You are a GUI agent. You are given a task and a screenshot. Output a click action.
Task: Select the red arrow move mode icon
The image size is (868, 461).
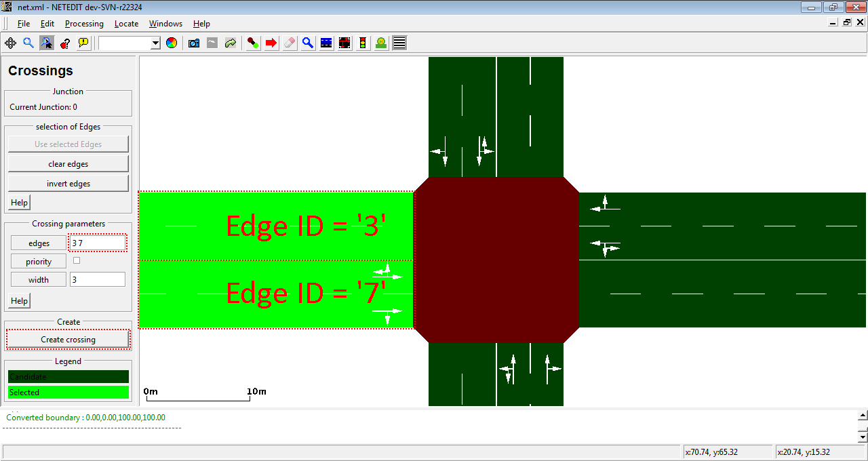[271, 43]
